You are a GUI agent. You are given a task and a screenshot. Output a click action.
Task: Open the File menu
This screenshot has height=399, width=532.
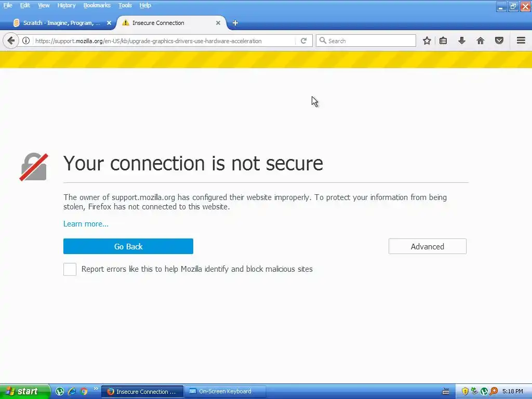(x=8, y=5)
